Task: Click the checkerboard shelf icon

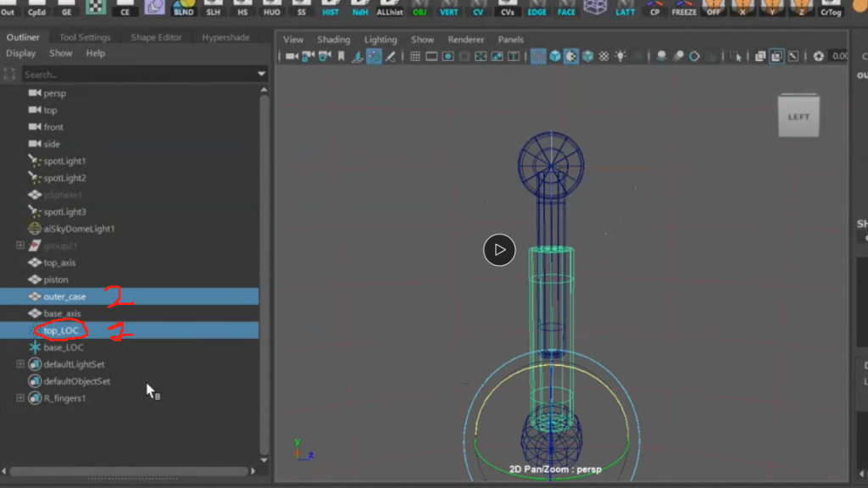Action: pos(95,8)
